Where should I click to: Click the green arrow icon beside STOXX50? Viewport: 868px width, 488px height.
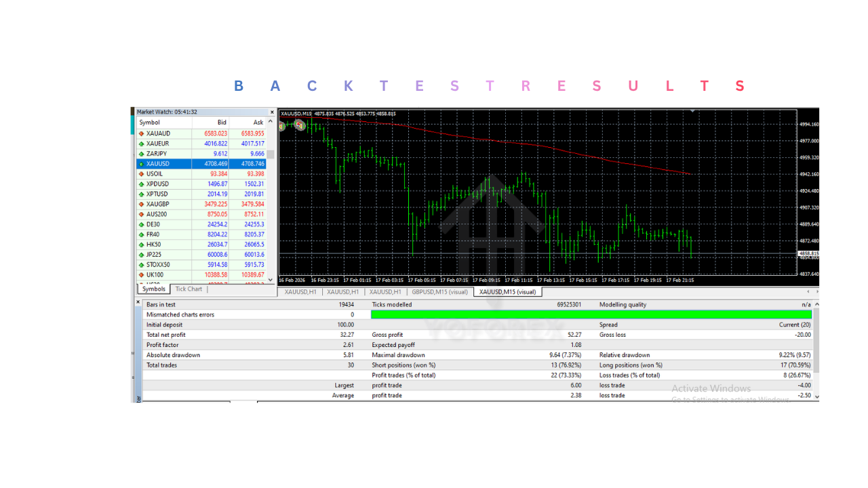coord(140,265)
